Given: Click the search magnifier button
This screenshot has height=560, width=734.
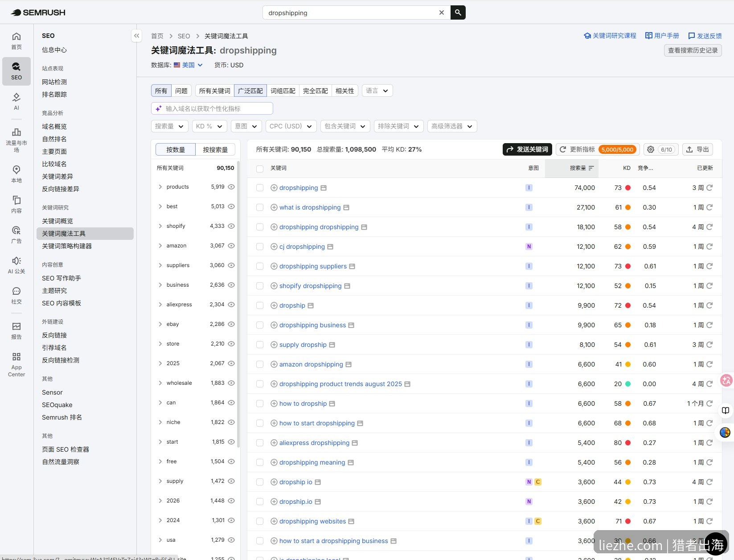Looking at the screenshot, I should pyautogui.click(x=458, y=12).
